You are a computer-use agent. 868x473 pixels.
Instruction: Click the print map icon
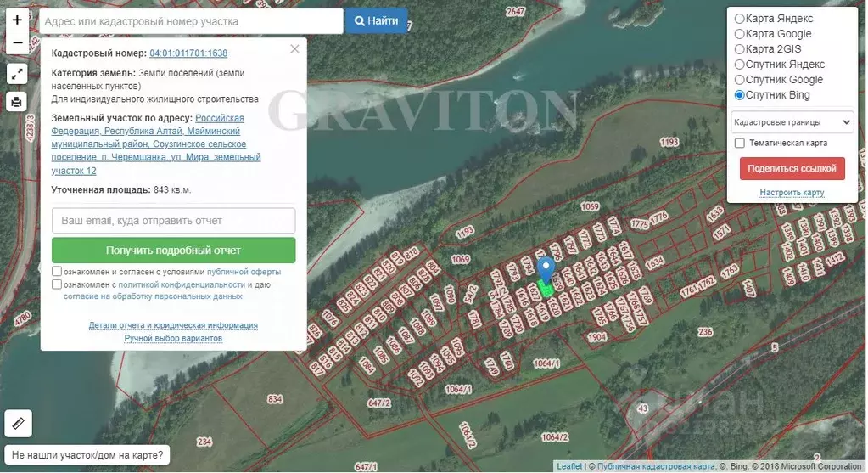[x=17, y=102]
